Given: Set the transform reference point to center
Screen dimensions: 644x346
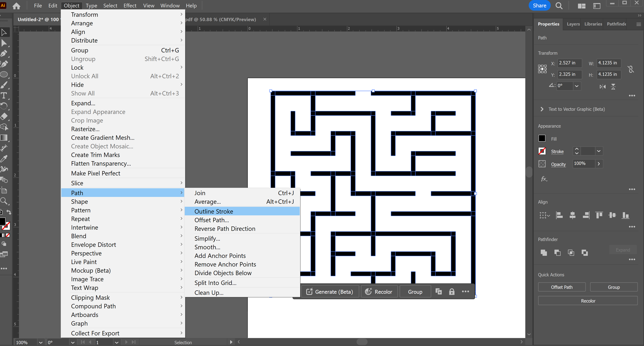Looking at the screenshot, I should click(x=542, y=69).
